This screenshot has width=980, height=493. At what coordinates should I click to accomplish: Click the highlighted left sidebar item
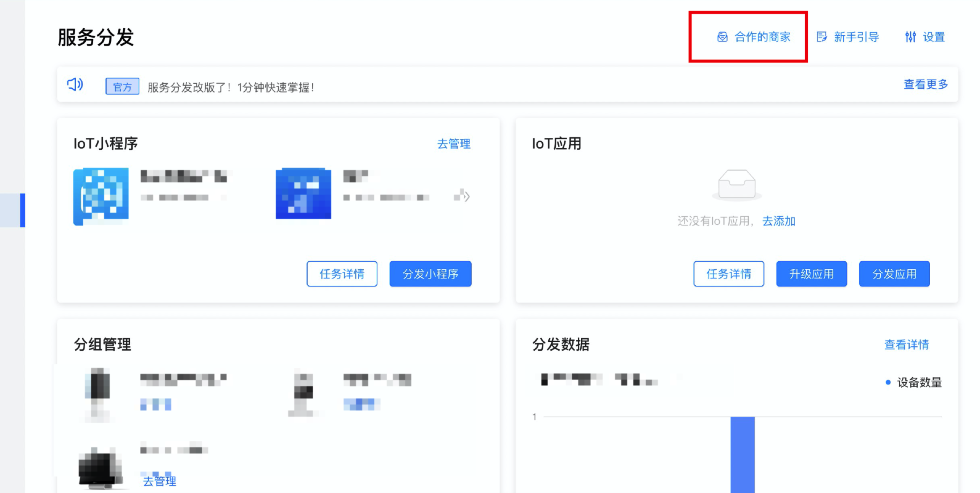click(13, 210)
